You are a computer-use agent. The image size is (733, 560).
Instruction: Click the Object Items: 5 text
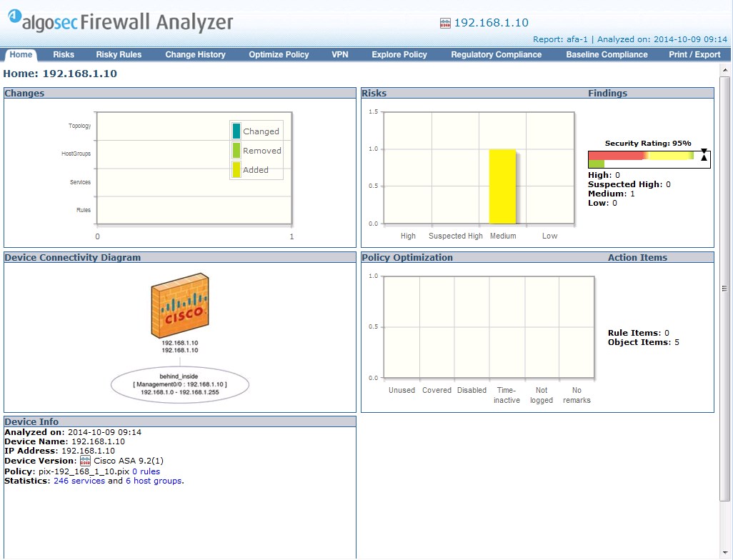[x=644, y=342]
